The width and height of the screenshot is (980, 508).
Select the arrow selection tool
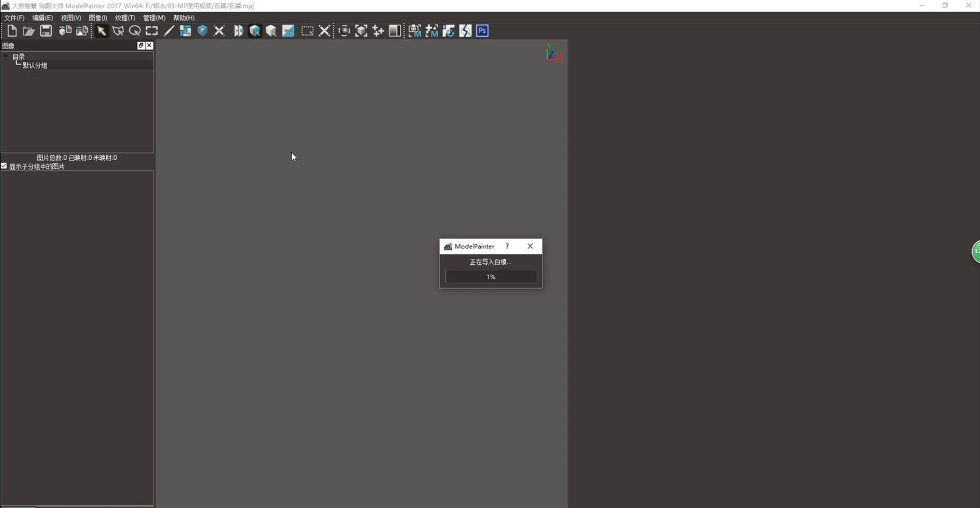pos(102,31)
